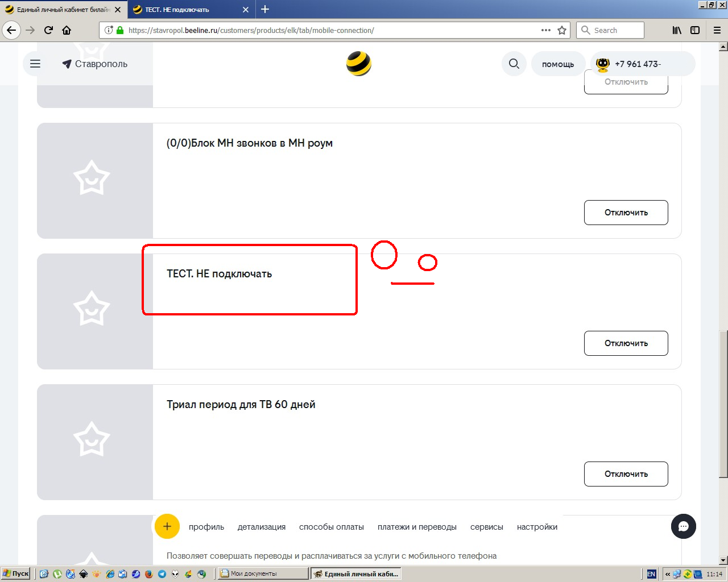Click Единый личный каби... taskbar button
The height and width of the screenshot is (582, 728).
357,573
